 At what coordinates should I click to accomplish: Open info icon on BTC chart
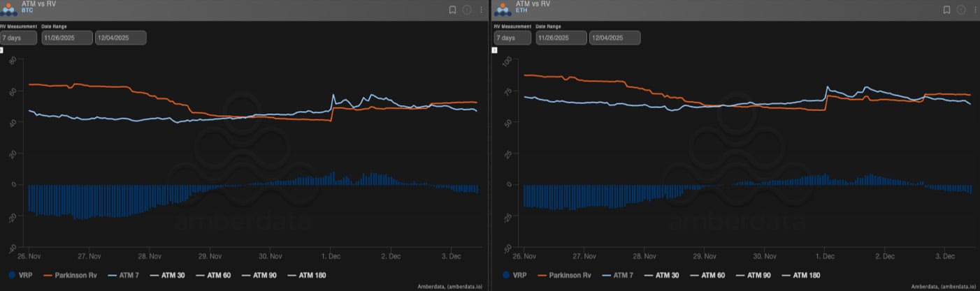click(x=468, y=10)
